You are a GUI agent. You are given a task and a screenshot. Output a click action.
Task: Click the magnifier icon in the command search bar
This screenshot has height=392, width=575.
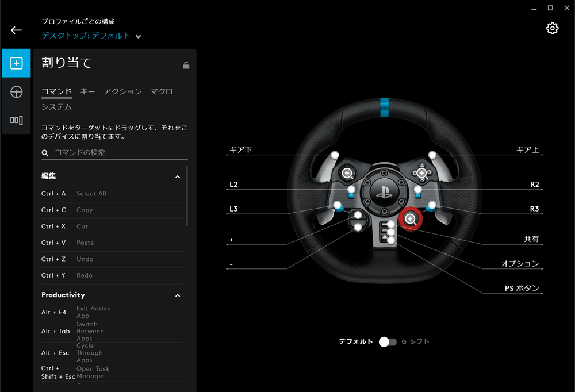(x=45, y=152)
